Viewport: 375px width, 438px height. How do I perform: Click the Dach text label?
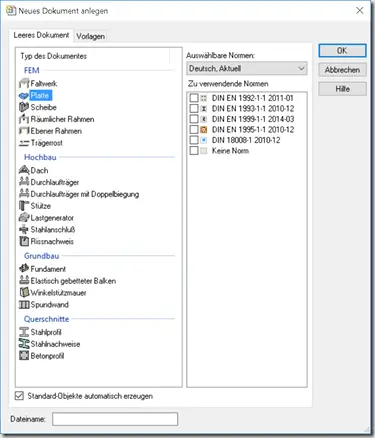(x=39, y=170)
